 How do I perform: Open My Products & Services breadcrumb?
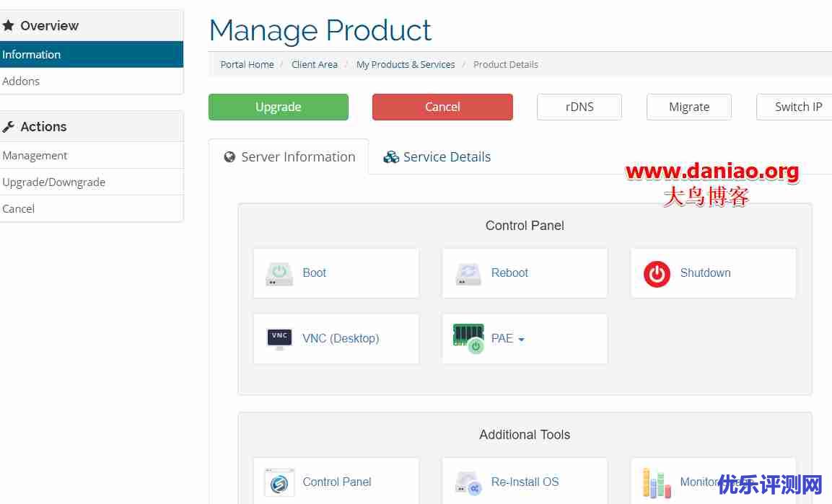[x=406, y=64]
